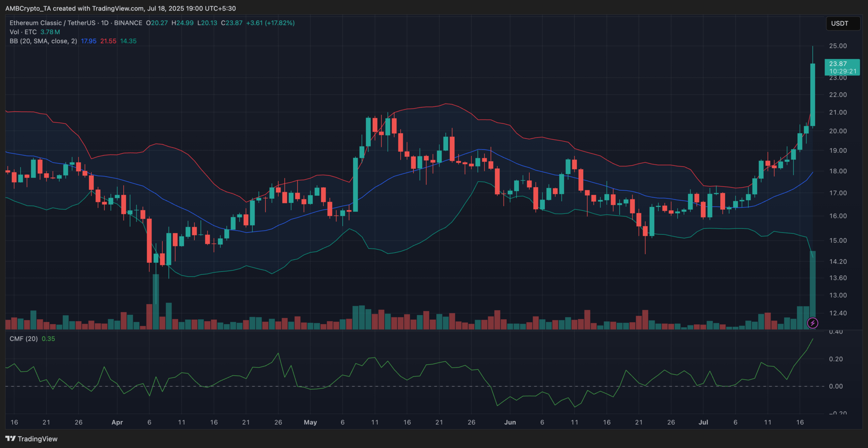Click the TradingView logo at the bottom

(32, 439)
